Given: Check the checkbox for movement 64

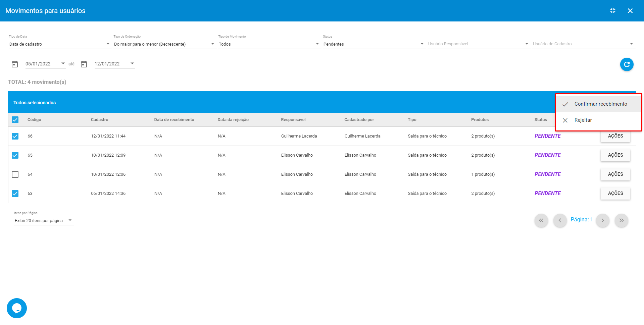Looking at the screenshot, I should tap(15, 174).
